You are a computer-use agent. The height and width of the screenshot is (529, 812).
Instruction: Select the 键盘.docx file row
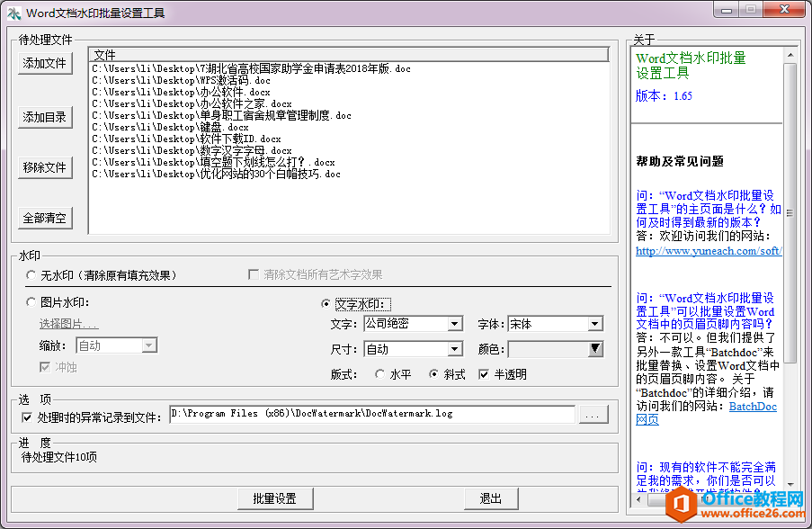click(x=170, y=127)
